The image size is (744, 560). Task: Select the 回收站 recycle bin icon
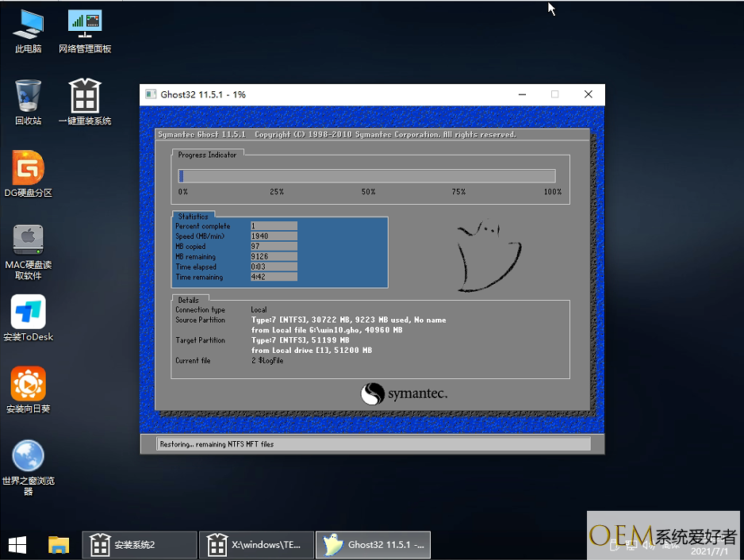[x=28, y=102]
